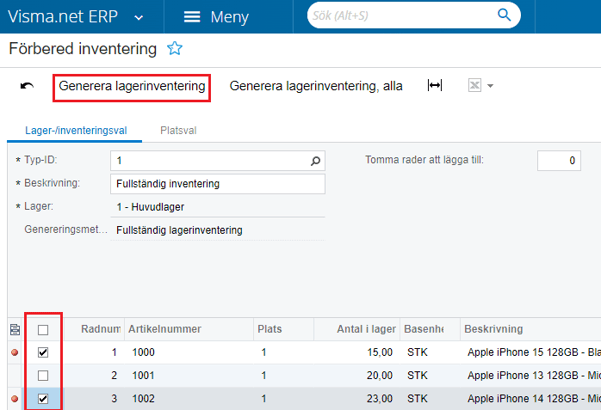Click the grid row selector icon in header
601x410 pixels.
(15, 330)
